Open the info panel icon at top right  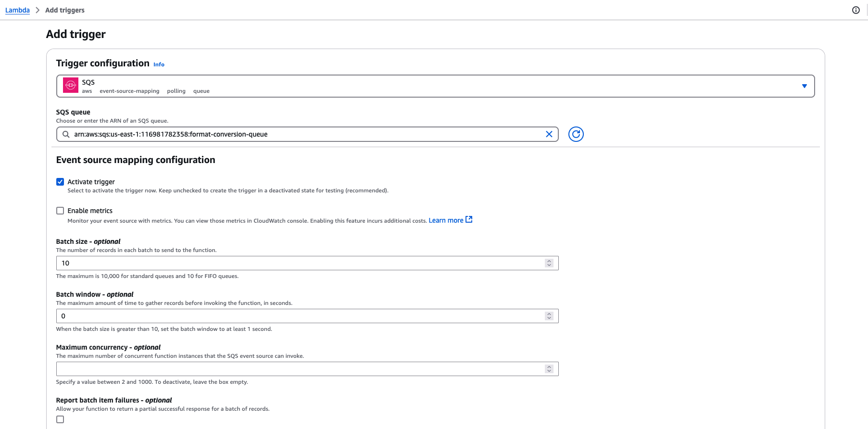coord(855,10)
